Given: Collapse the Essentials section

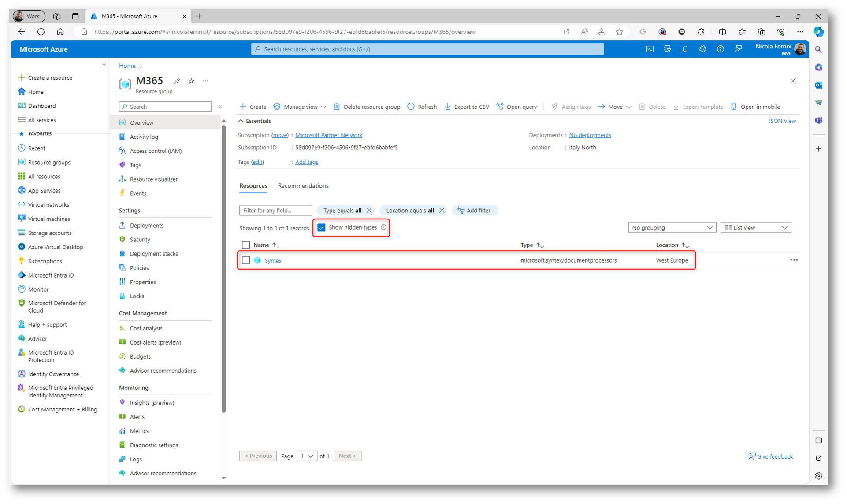Looking at the screenshot, I should (x=241, y=121).
